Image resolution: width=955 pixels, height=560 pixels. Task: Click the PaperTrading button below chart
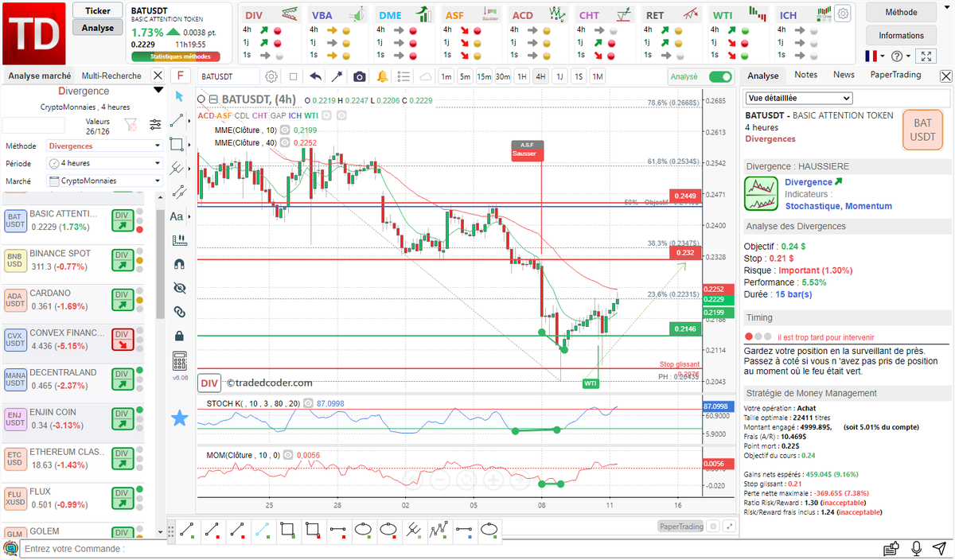pos(681,526)
